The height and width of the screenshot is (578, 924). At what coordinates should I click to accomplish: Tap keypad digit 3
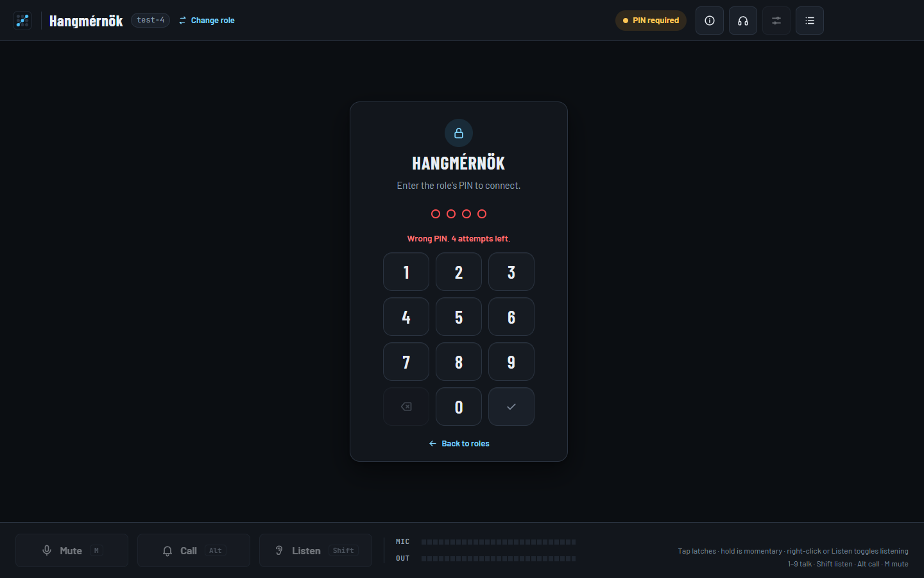click(x=511, y=272)
